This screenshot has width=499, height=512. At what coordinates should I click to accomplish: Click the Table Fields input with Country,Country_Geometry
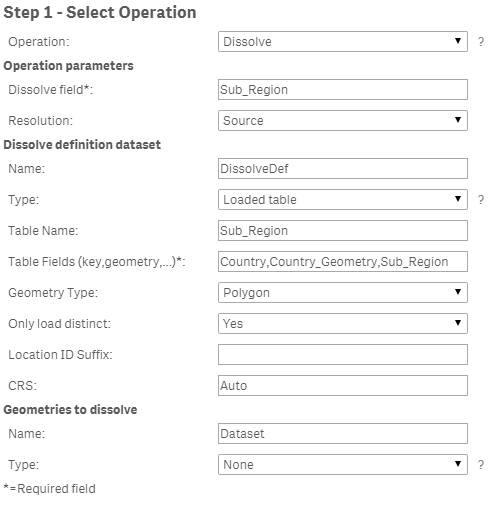click(343, 262)
